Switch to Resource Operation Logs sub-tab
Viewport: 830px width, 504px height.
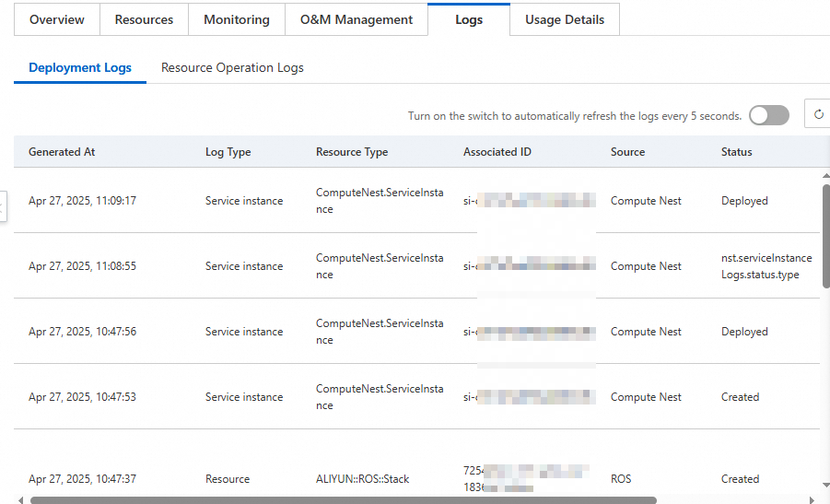tap(232, 67)
